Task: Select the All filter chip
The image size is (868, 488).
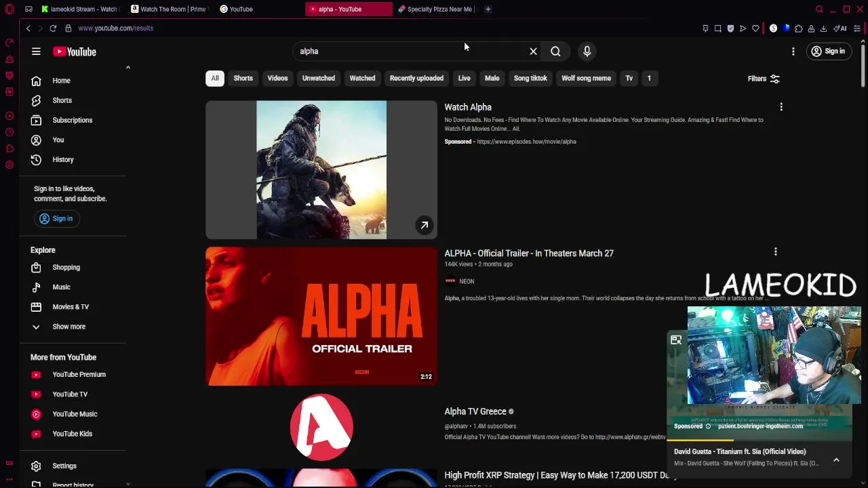Action: (x=215, y=78)
